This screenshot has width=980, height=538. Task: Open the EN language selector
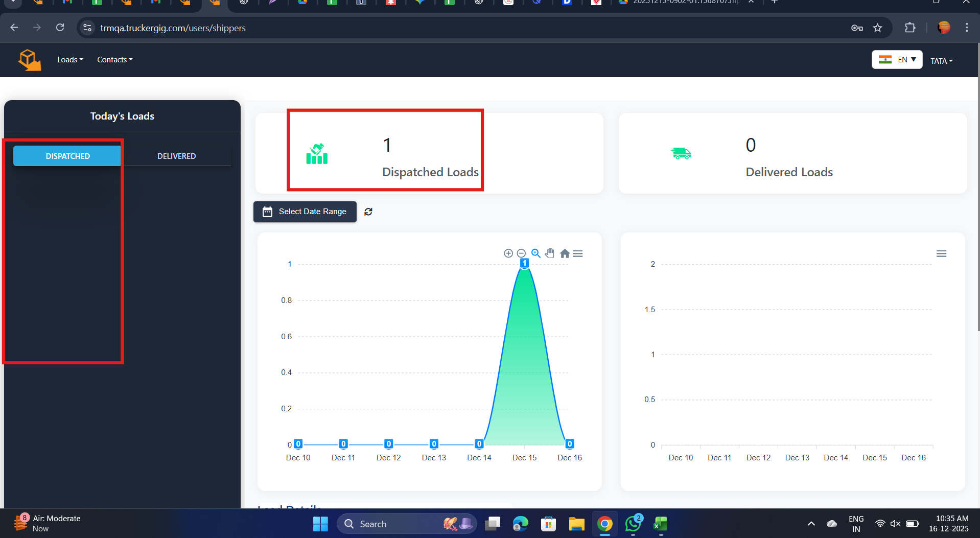coord(897,60)
